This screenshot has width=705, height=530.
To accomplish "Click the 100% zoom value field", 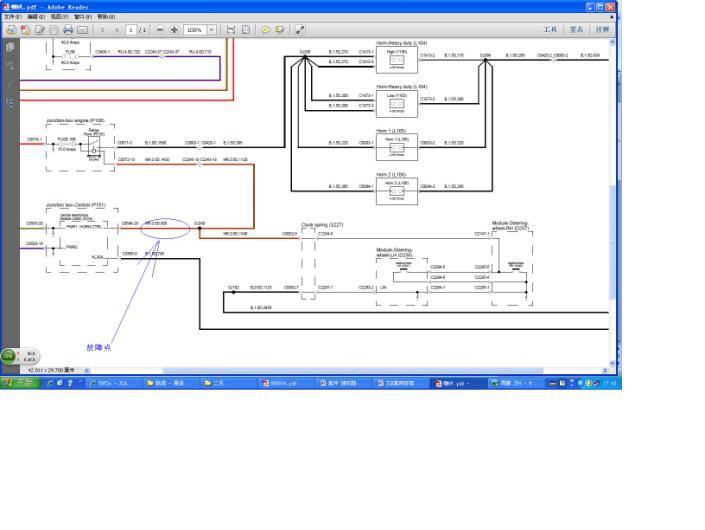I will click(x=195, y=30).
